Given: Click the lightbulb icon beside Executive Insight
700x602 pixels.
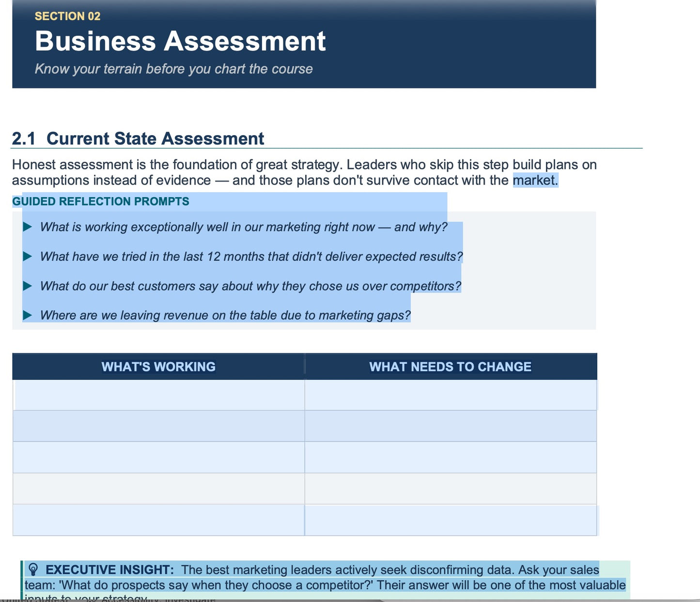Looking at the screenshot, I should tap(33, 569).
